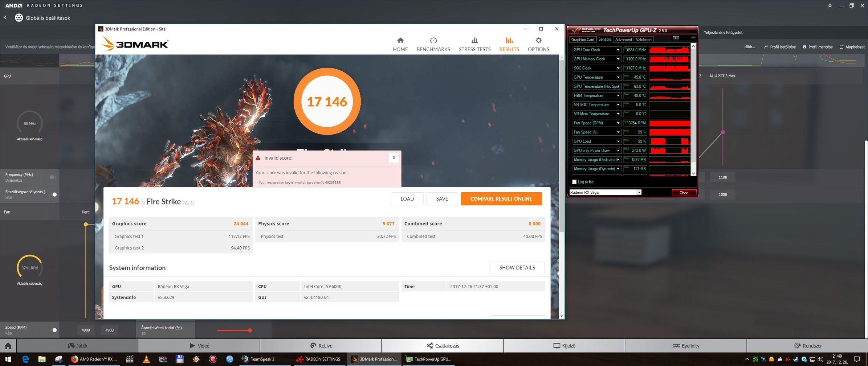868x366 pixels.
Task: Dismiss the Invalid score warning
Action: 394,158
